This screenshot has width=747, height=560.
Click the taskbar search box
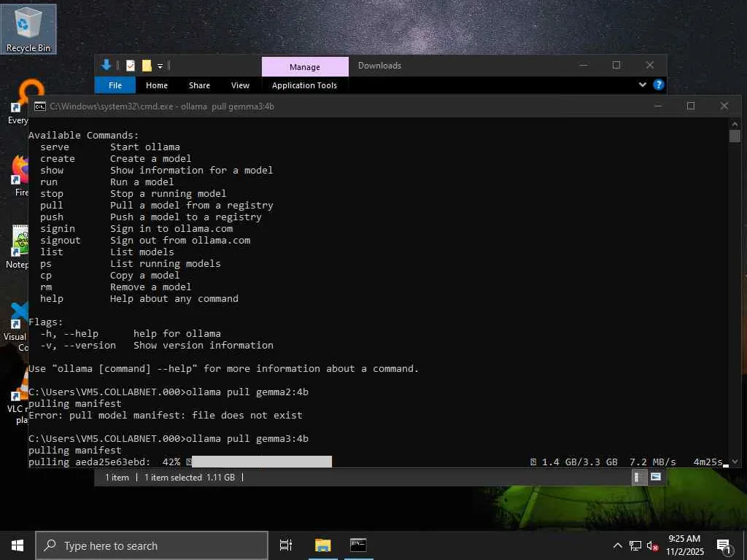pyautogui.click(x=152, y=545)
